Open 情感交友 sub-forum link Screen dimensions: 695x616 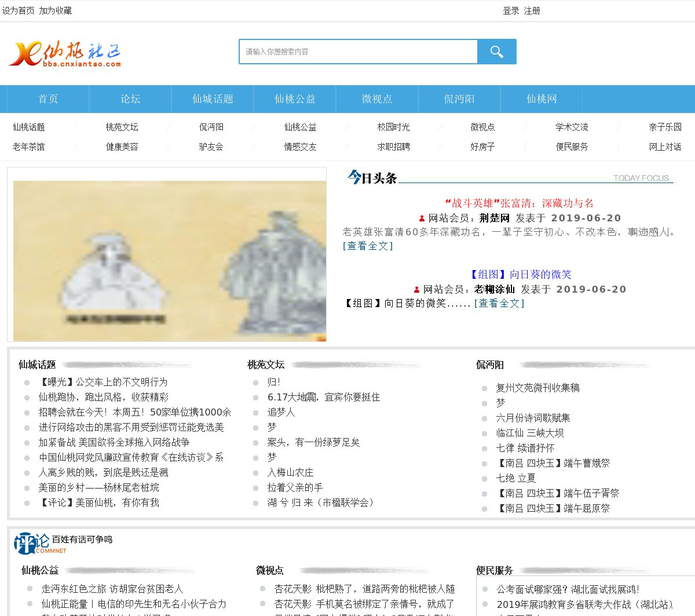[301, 147]
